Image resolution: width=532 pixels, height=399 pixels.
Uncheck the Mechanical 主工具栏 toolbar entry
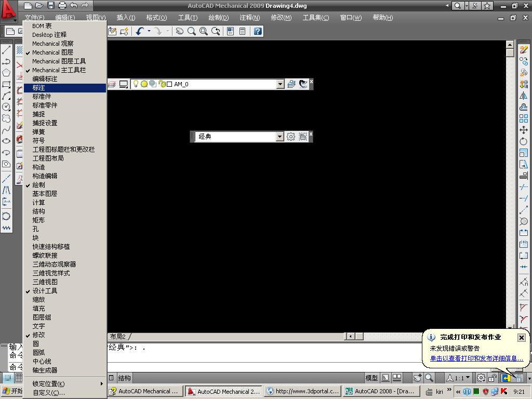point(65,70)
